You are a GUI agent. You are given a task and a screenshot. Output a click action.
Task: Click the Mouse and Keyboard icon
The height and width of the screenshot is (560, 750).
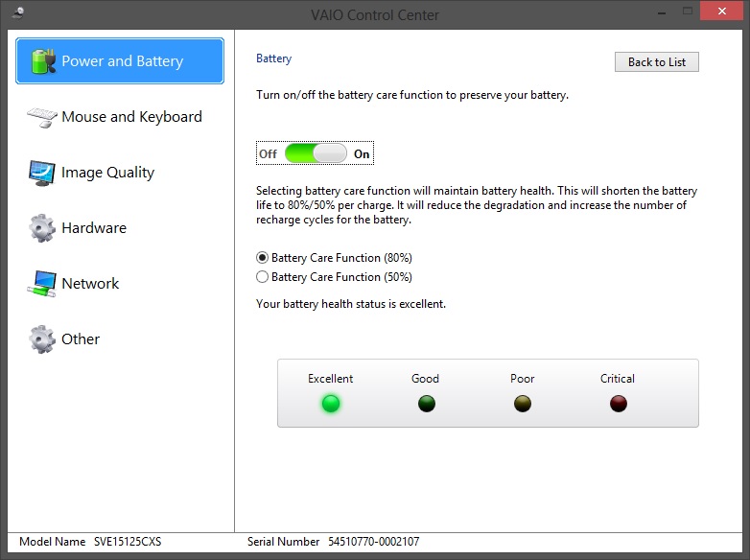click(x=41, y=117)
